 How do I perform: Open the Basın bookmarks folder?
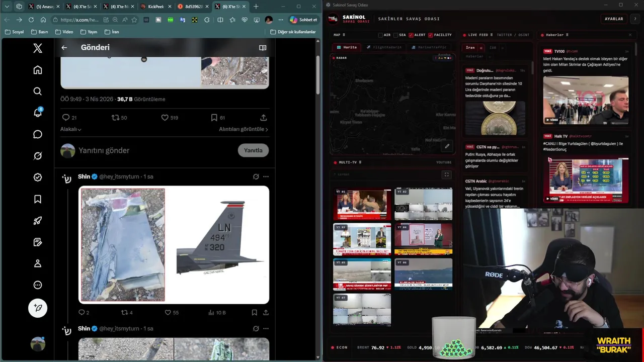pyautogui.click(x=40, y=32)
